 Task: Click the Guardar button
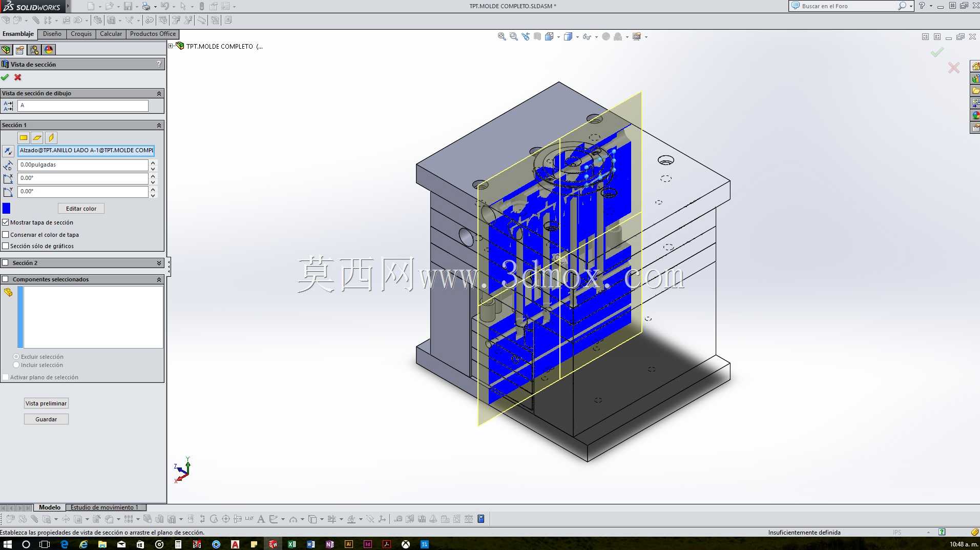click(46, 419)
